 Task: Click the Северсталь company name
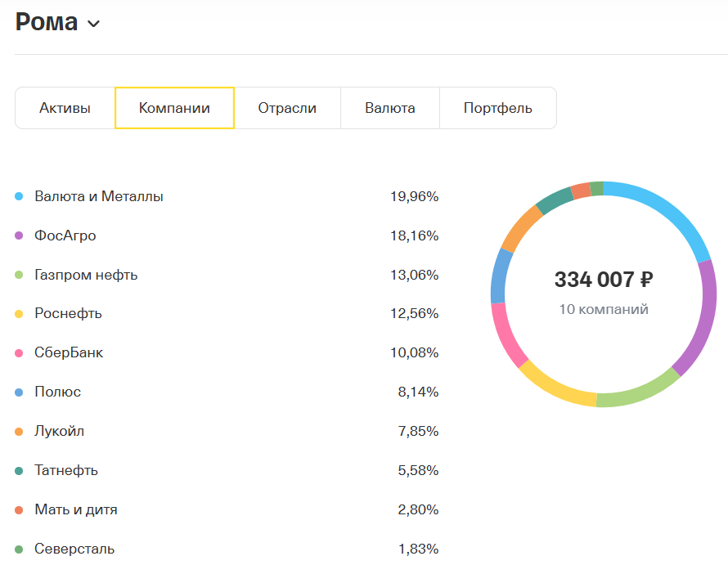74,549
